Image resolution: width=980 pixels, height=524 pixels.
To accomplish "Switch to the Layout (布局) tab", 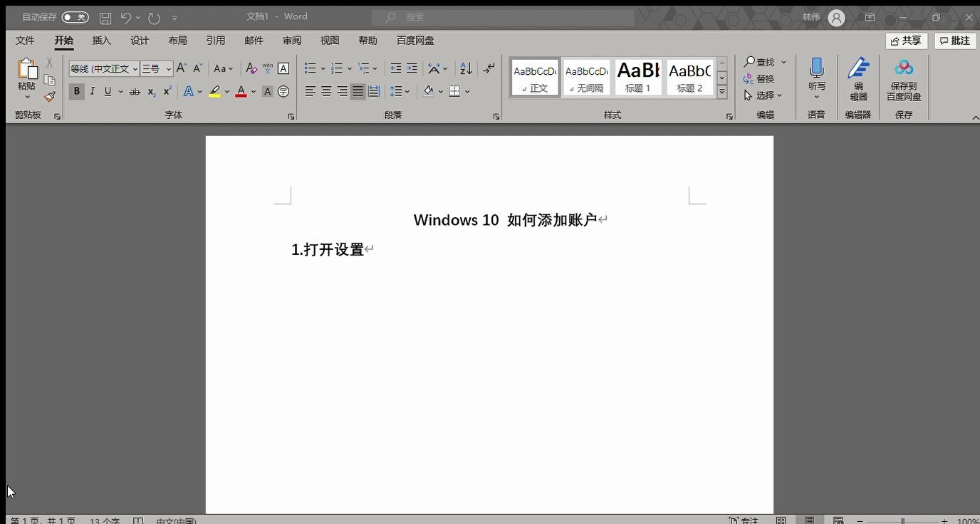I will pyautogui.click(x=177, y=41).
